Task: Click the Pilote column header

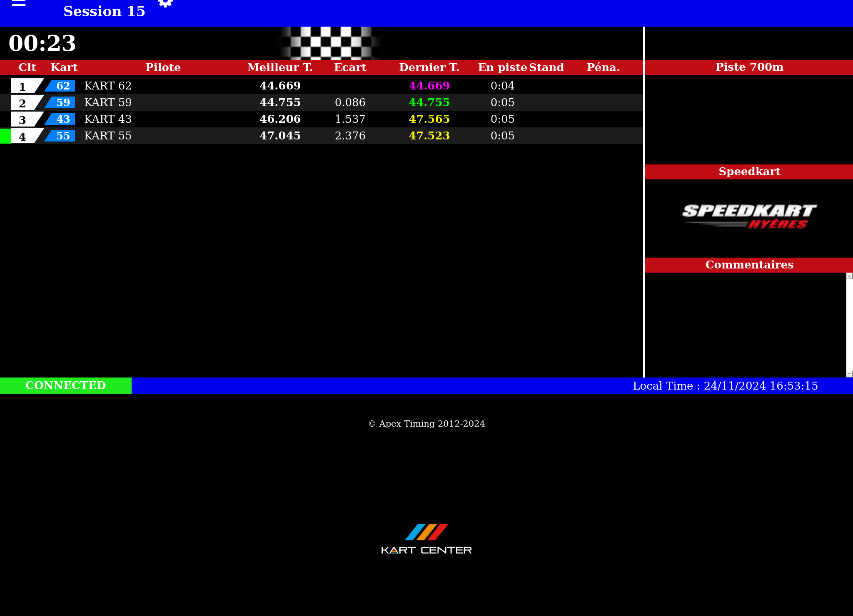Action: [163, 67]
